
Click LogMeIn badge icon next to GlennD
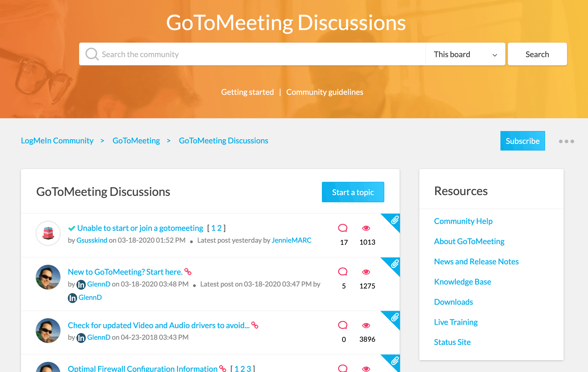point(81,285)
